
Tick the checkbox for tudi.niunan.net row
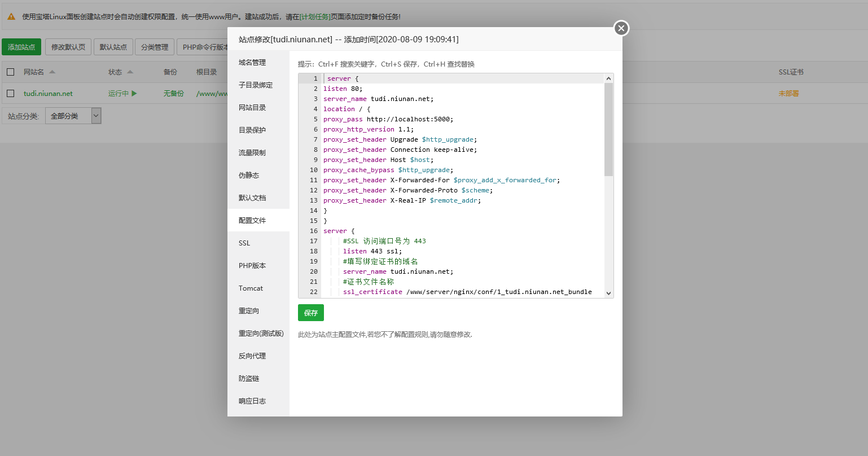click(10, 94)
